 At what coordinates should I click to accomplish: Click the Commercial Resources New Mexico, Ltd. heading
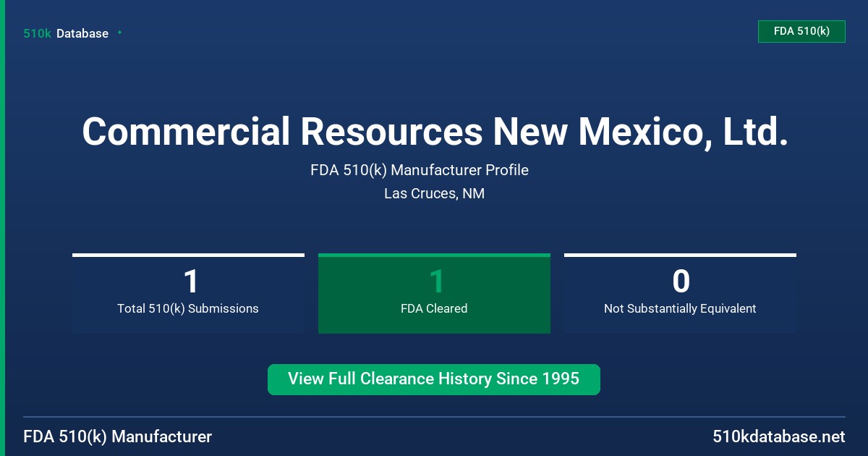434,132
